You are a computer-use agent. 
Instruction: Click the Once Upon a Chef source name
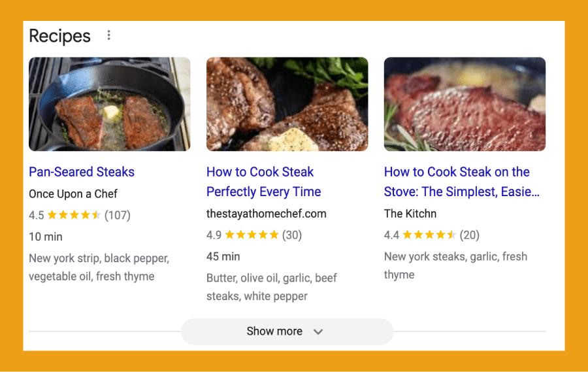coord(73,194)
